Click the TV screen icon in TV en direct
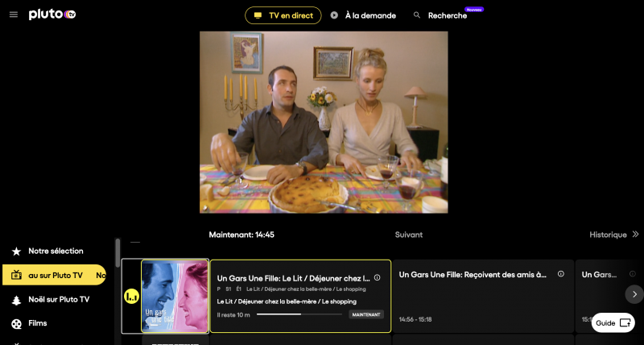 tap(258, 15)
